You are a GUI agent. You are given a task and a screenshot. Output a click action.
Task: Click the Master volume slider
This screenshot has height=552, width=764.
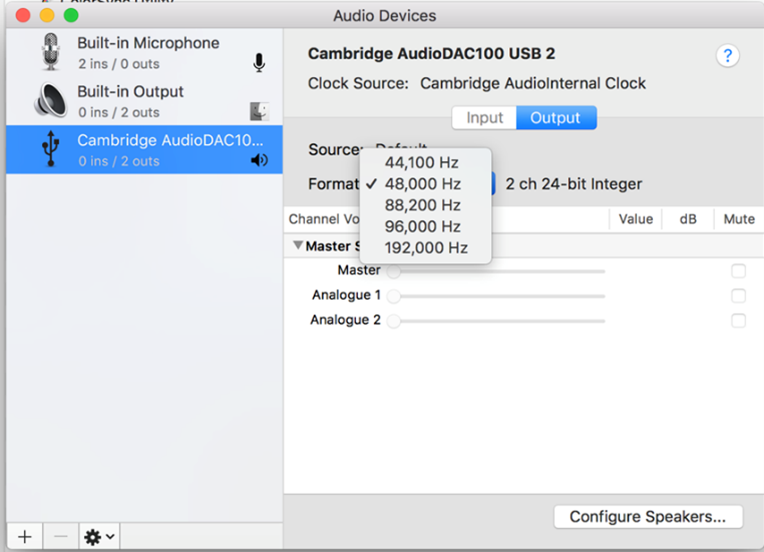coord(496,271)
